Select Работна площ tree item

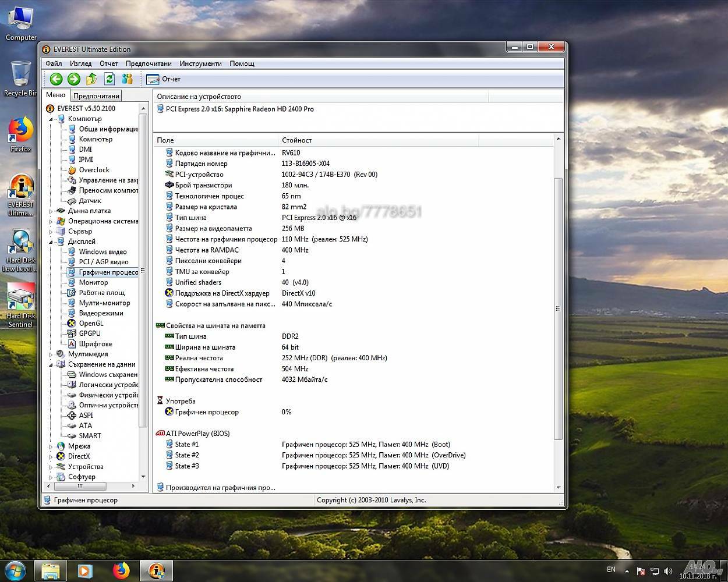pos(102,293)
